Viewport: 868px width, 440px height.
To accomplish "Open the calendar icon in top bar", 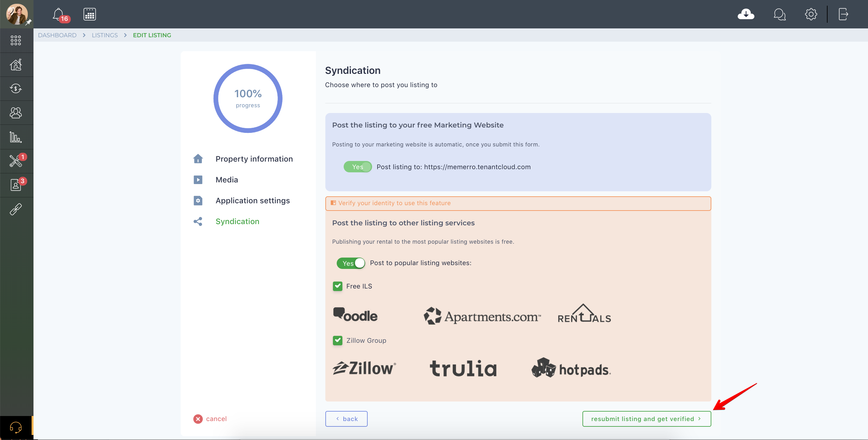I will click(90, 14).
